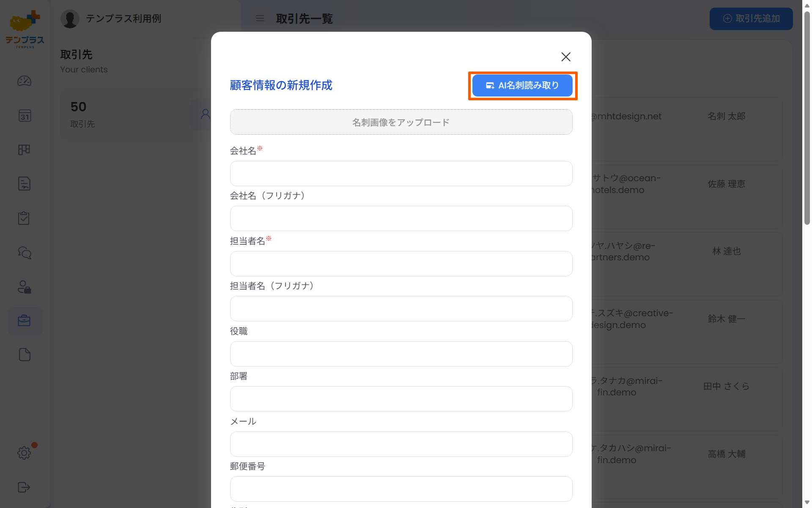Image resolution: width=812 pixels, height=508 pixels.
Task: Click the 顧客情報の新規作成 heading
Action: pos(281,86)
